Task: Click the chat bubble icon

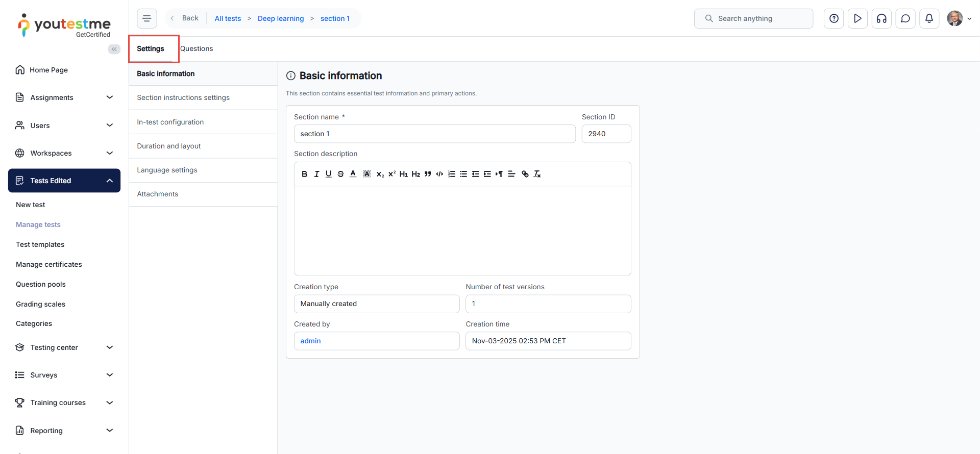Action: pyautogui.click(x=905, y=18)
